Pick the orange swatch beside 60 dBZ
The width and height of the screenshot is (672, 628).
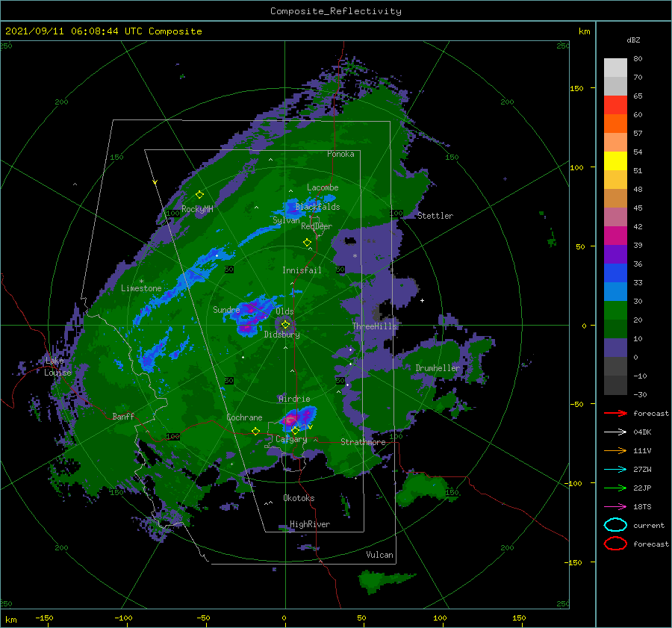pyautogui.click(x=615, y=123)
